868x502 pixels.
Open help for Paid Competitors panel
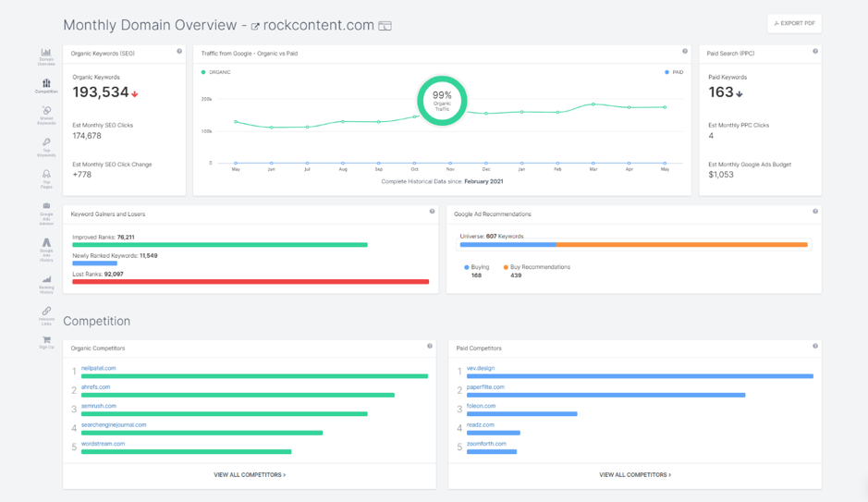pos(815,346)
